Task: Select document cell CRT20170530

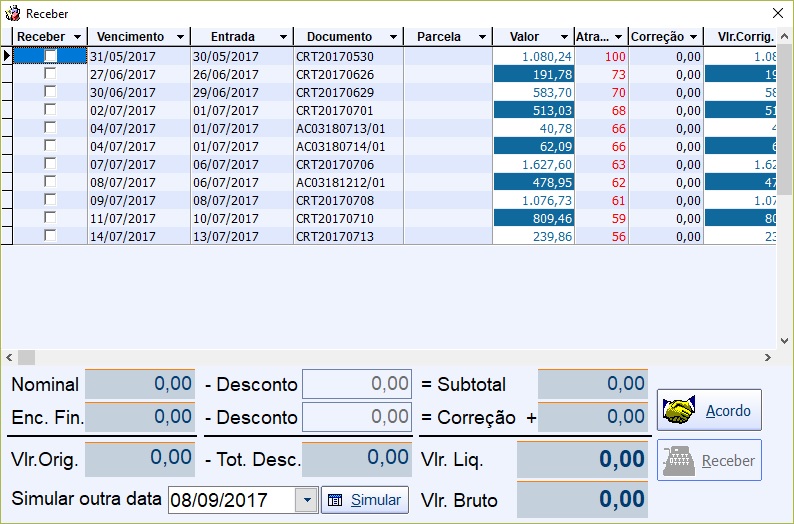Action: click(348, 56)
